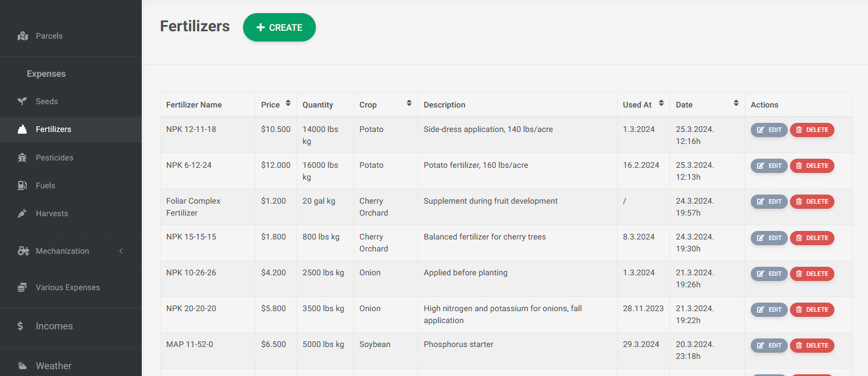Click the 'Phosphorus starter' description
This screenshot has width=868, height=376.
click(459, 344)
